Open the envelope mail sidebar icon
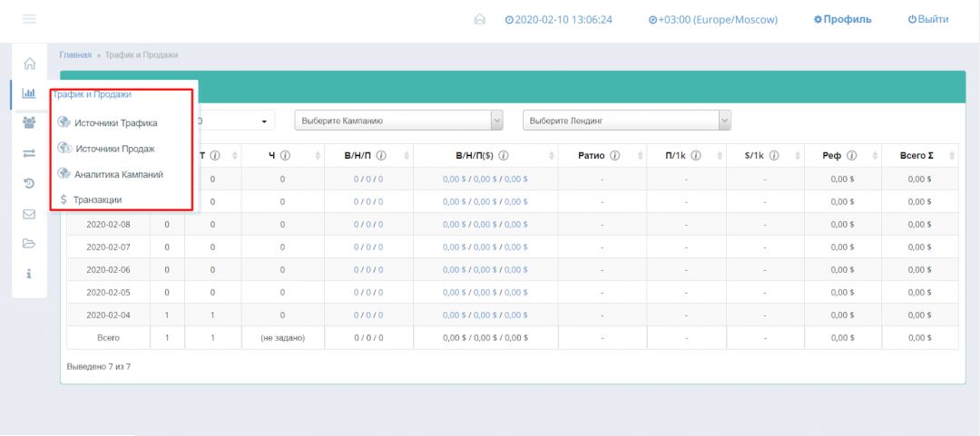980x436 pixels. tap(29, 215)
